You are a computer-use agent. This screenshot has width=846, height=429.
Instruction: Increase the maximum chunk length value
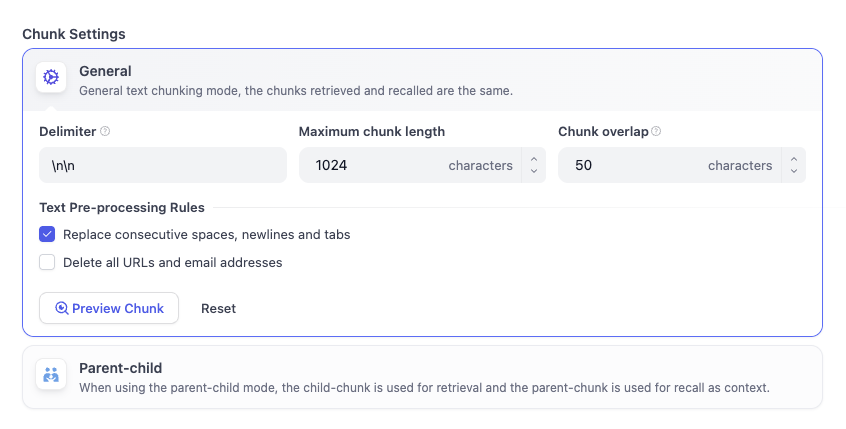(534, 158)
